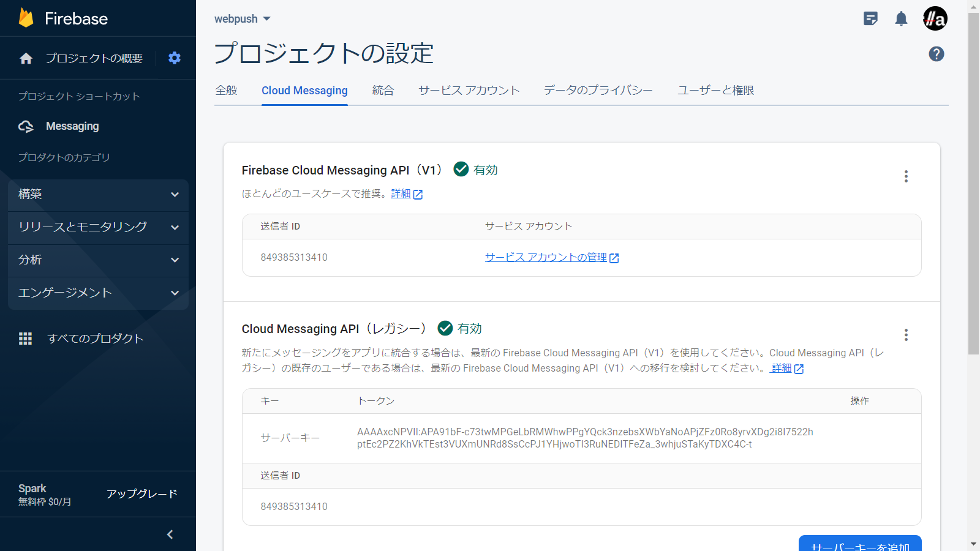Open 詳細 link under Firebase Cloud Messaging API (V1)
This screenshot has width=980, height=551.
coord(401,194)
